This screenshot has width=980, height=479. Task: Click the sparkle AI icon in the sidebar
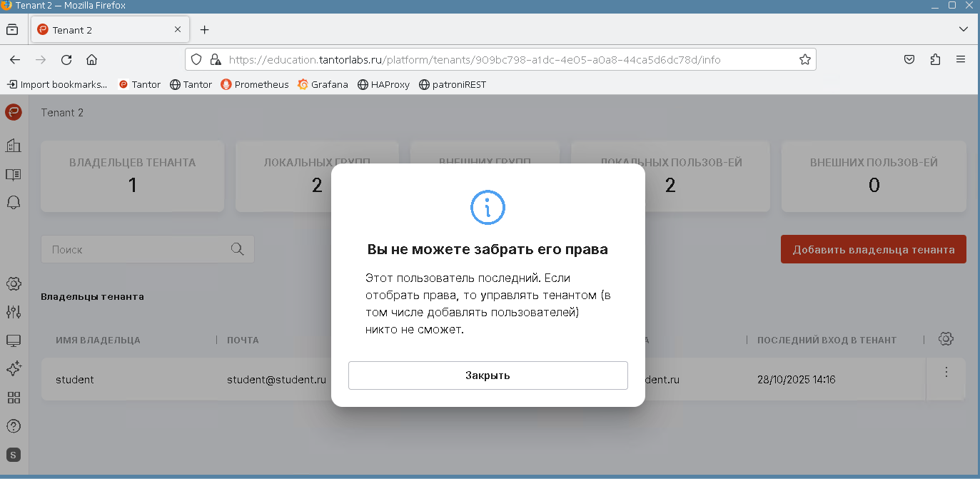tap(14, 368)
